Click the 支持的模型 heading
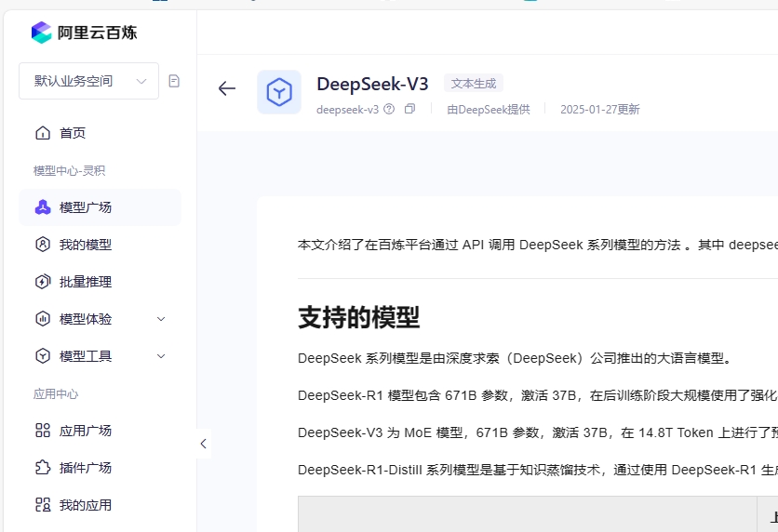The image size is (778, 532). pos(358,317)
